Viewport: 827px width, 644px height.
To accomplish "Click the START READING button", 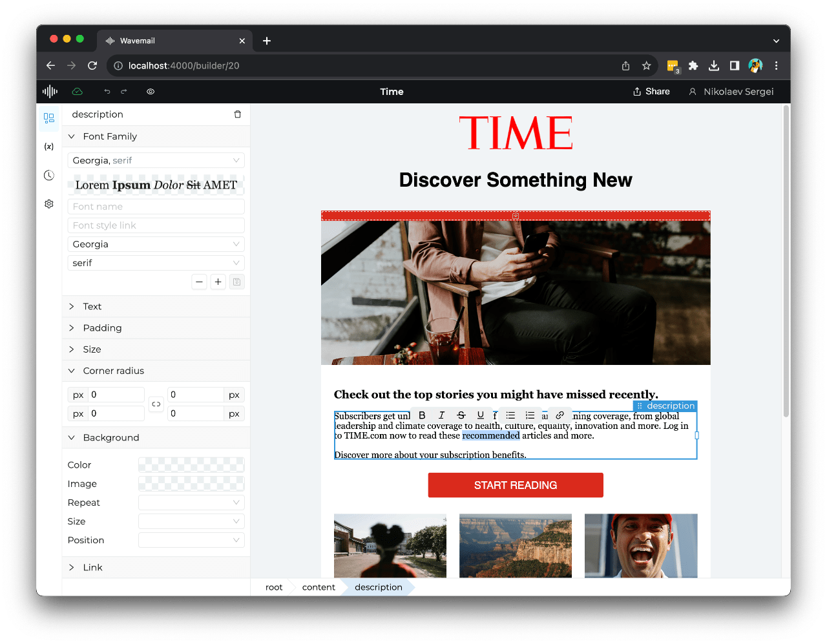I will click(x=516, y=485).
